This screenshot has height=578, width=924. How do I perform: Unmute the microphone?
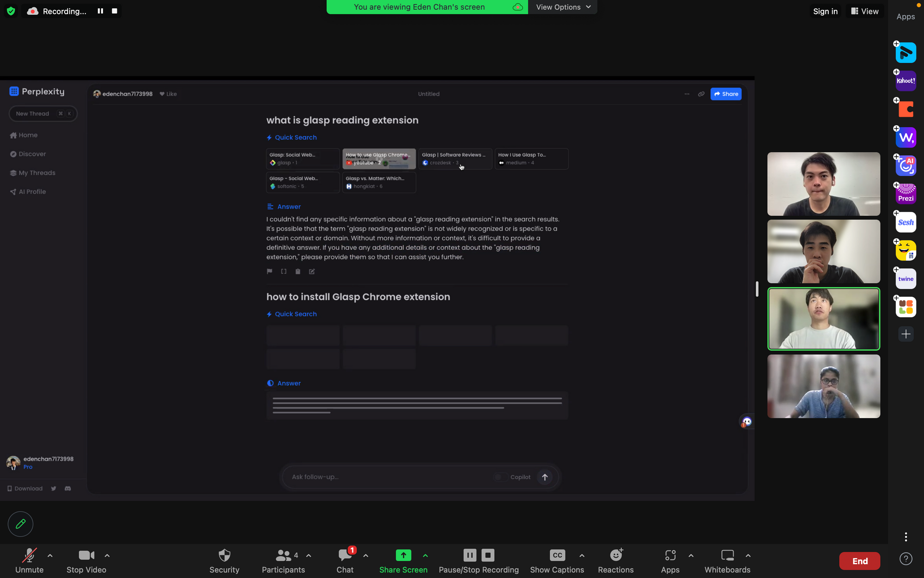(x=29, y=560)
